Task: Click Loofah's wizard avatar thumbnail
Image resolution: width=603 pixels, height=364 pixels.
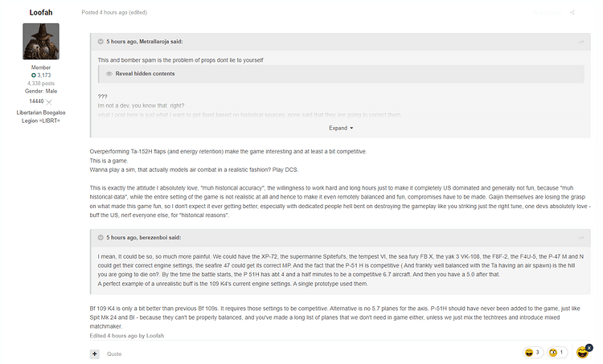Action: tap(41, 42)
